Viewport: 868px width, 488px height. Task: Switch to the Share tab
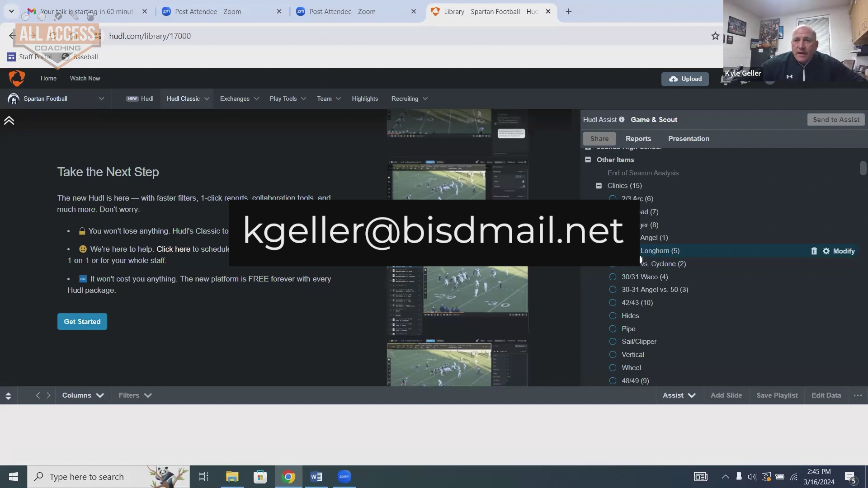click(599, 139)
